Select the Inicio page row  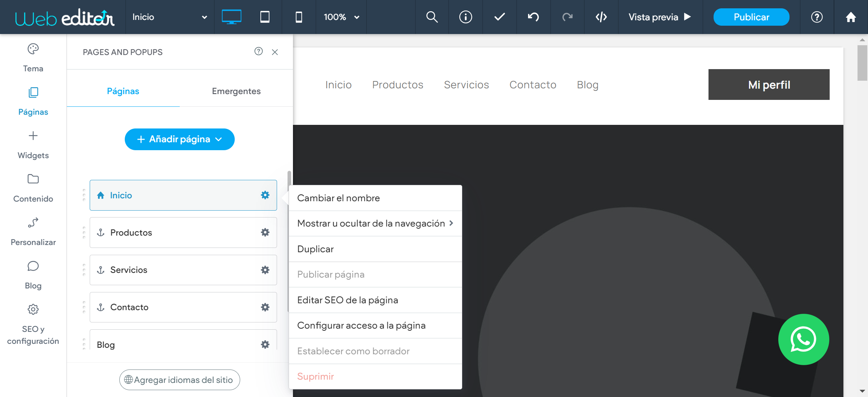183,195
